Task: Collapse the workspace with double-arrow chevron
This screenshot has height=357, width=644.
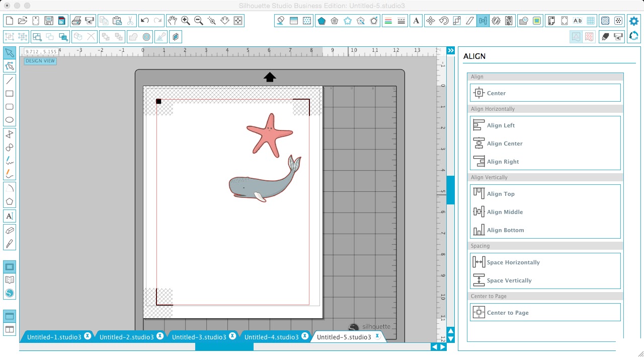Action: point(450,50)
